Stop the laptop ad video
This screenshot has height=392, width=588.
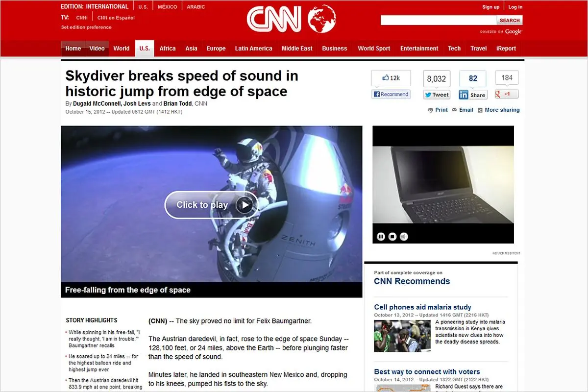[392, 236]
